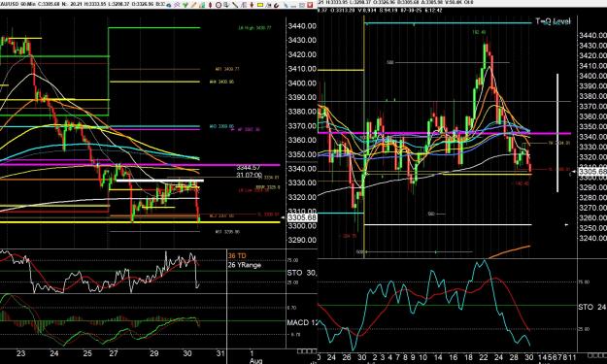Image resolution: width=607 pixels, height=364 pixels.
Task: Select the yellow rectangle drawing tool
Action: click(260, 5)
